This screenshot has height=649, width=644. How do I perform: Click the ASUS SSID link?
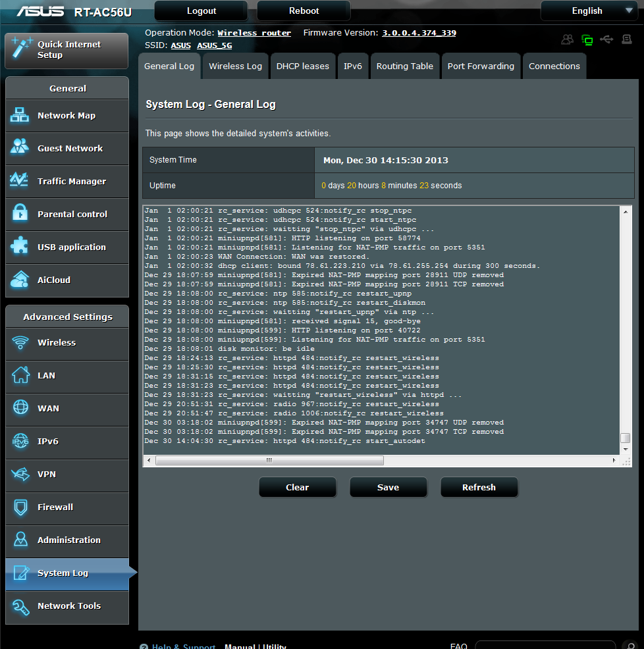pos(181,45)
